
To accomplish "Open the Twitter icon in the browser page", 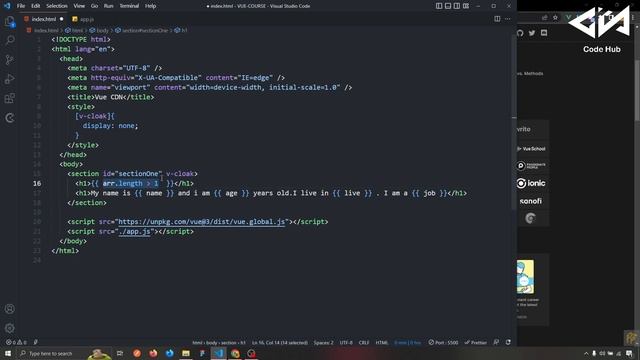I will (x=532, y=33).
